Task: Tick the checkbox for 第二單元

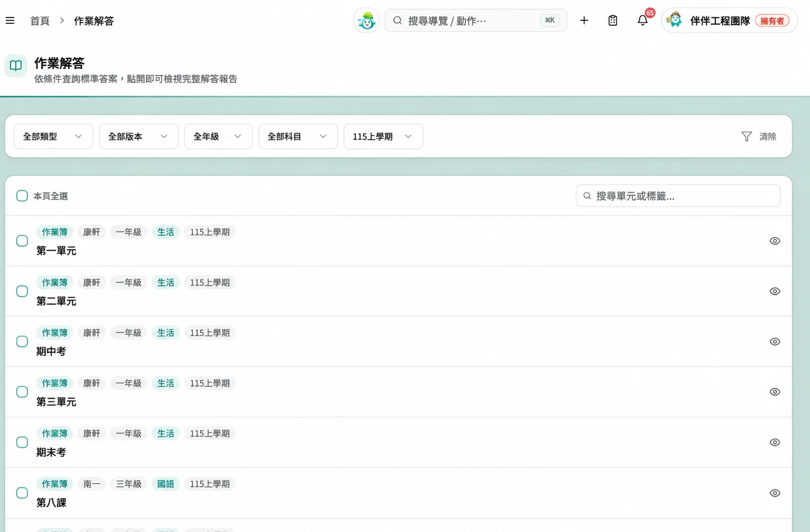Action: [x=22, y=291]
